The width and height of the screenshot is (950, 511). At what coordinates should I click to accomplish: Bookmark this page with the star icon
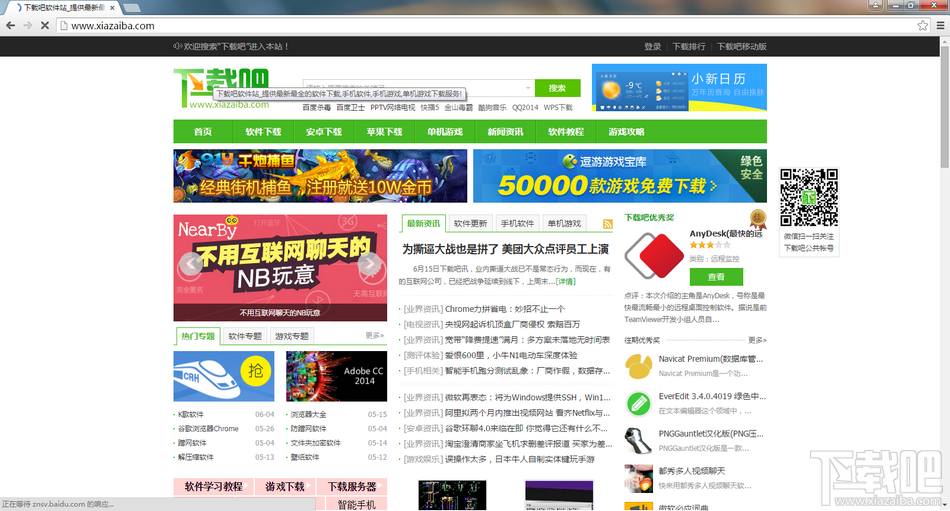(x=922, y=25)
